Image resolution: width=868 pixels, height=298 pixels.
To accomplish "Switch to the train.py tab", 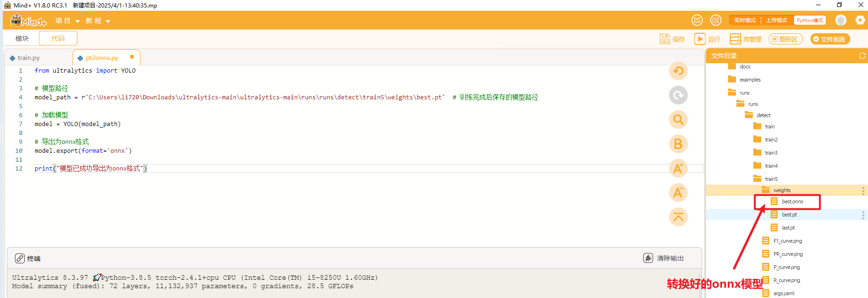I will click(x=29, y=58).
